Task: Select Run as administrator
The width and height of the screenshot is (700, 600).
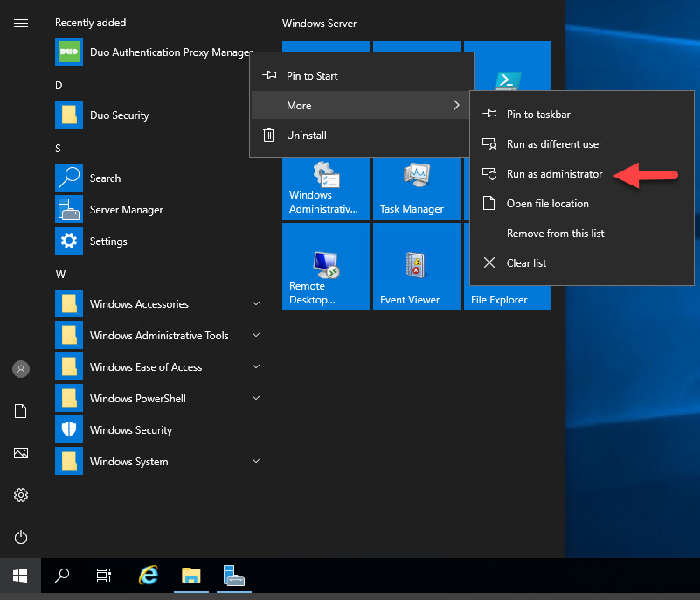Action: tap(582, 174)
